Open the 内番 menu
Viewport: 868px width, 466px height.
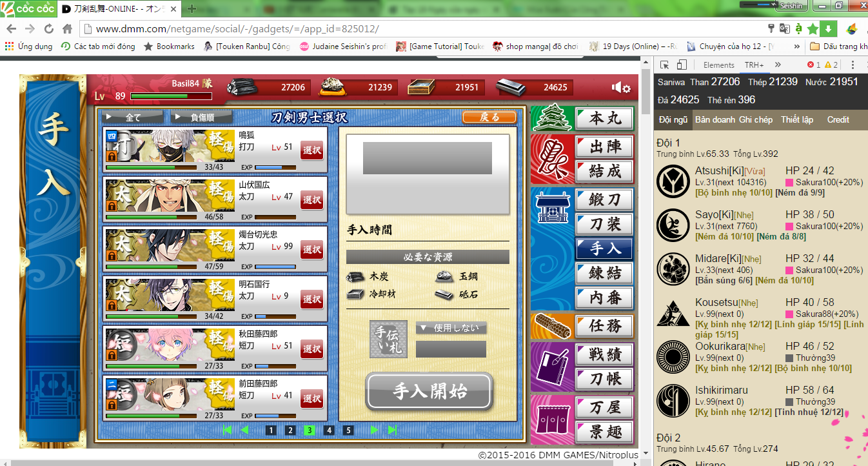(x=604, y=298)
